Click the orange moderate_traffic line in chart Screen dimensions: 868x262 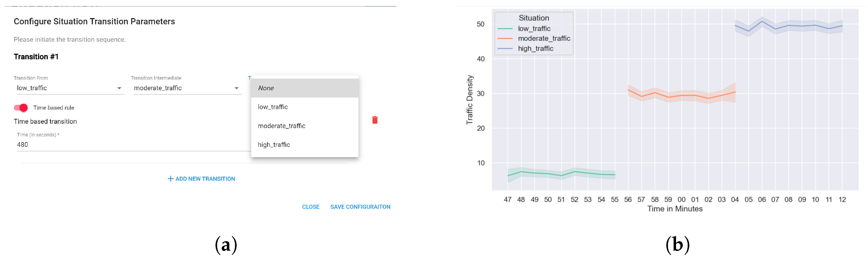[682, 96]
